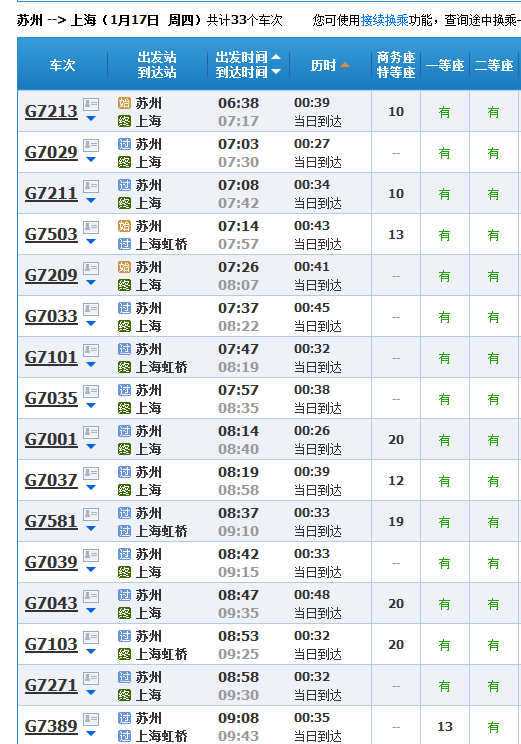Open ID card icon beside G7103
Image resolution: width=521 pixels, height=744 pixels.
coord(91,637)
